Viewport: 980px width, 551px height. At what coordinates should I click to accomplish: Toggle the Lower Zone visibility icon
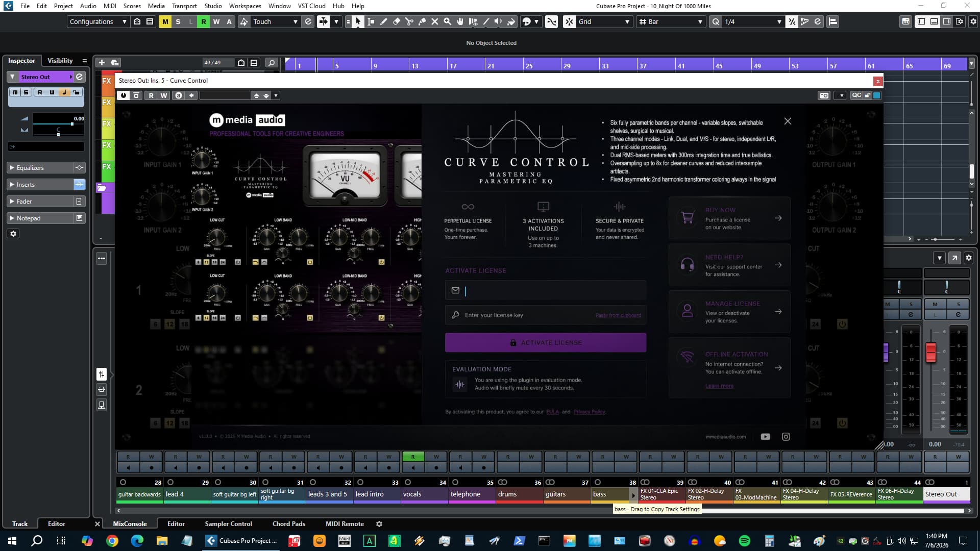[x=934, y=21]
